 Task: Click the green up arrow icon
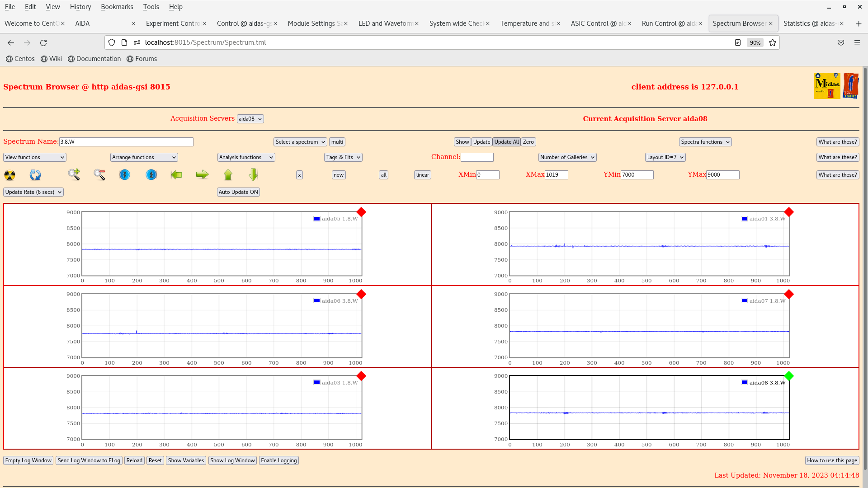(228, 174)
